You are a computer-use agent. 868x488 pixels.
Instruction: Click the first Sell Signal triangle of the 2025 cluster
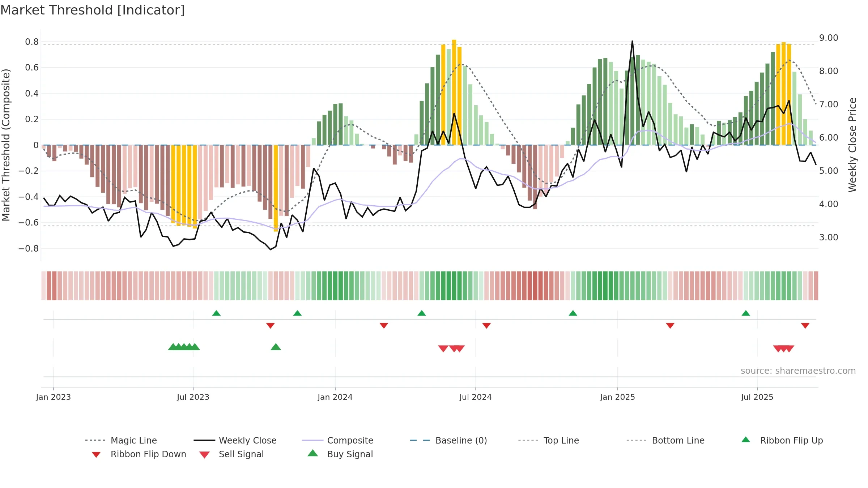[x=778, y=349]
